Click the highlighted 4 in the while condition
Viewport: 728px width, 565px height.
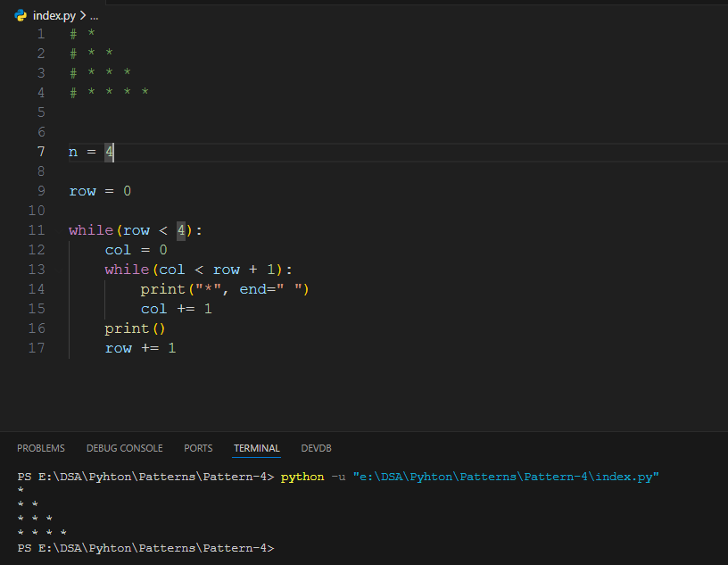pyautogui.click(x=181, y=230)
